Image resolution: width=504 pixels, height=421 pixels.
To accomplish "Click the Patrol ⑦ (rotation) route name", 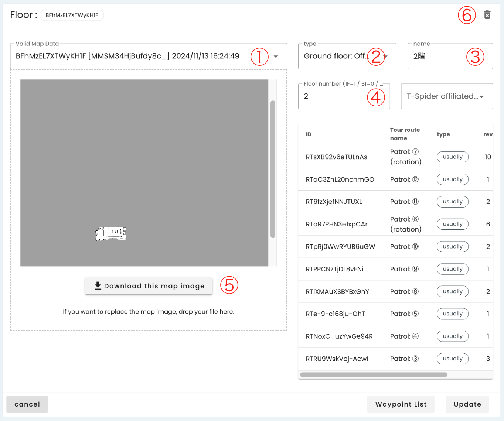I will (x=406, y=157).
